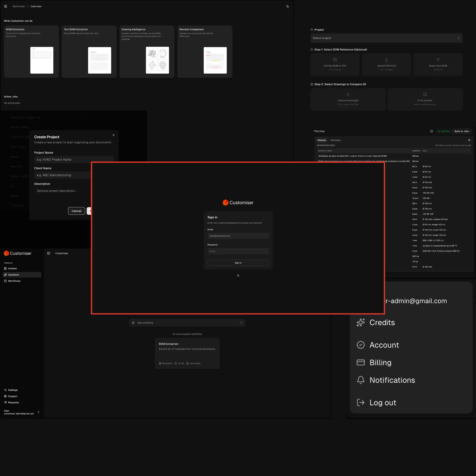
Task: Click the Billing card icon
Action: 361,362
